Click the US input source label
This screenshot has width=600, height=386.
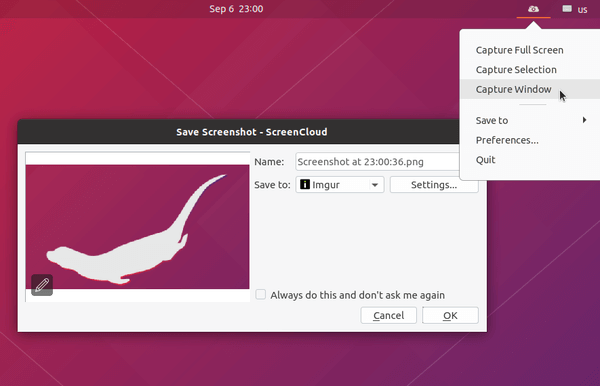582,10
